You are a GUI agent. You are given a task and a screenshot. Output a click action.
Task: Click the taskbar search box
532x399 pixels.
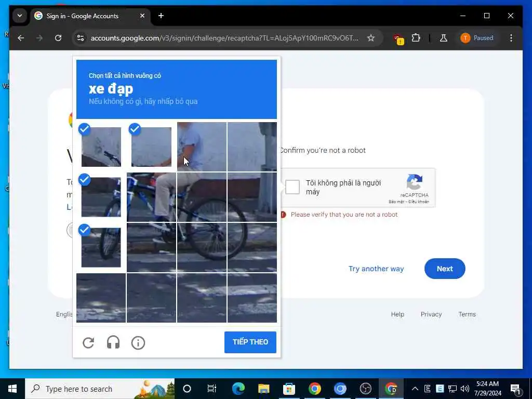click(100, 389)
